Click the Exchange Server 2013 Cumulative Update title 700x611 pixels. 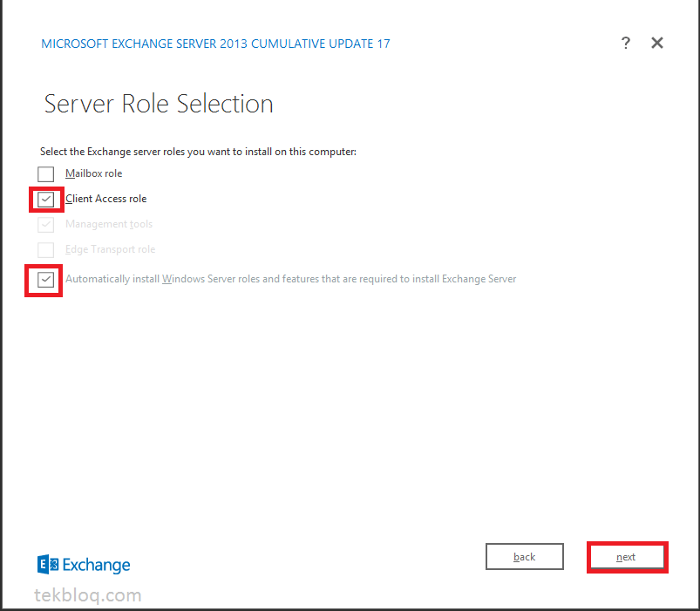[215, 44]
